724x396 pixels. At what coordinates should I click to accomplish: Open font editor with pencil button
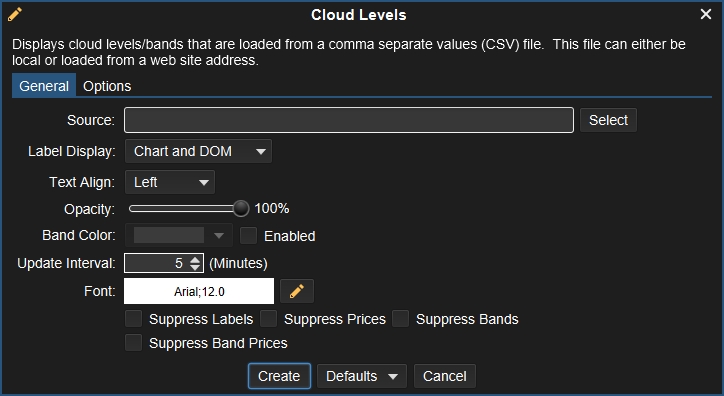(x=297, y=291)
